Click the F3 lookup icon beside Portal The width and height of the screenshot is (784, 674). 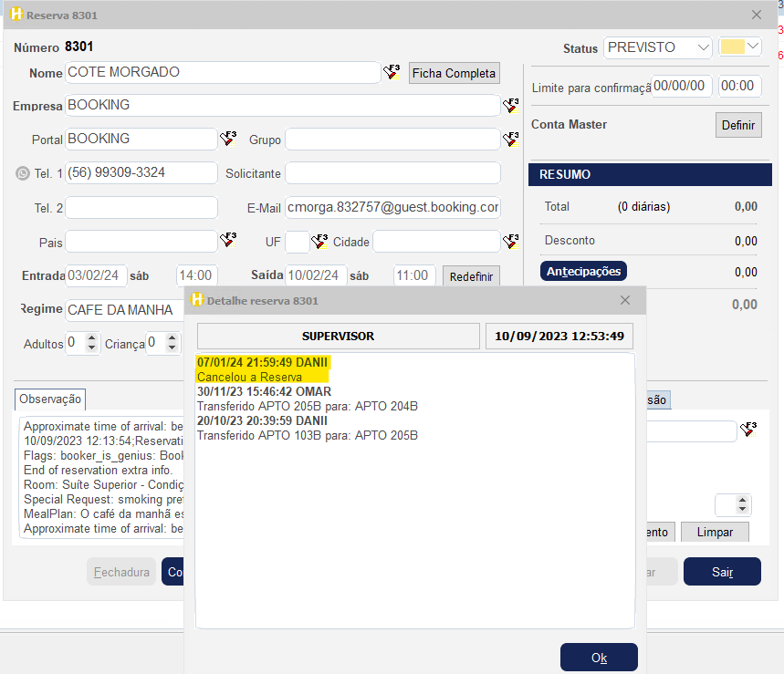(228, 139)
